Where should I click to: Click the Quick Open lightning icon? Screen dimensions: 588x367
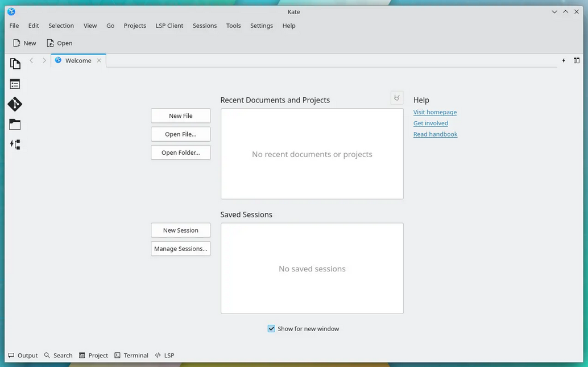click(x=564, y=60)
